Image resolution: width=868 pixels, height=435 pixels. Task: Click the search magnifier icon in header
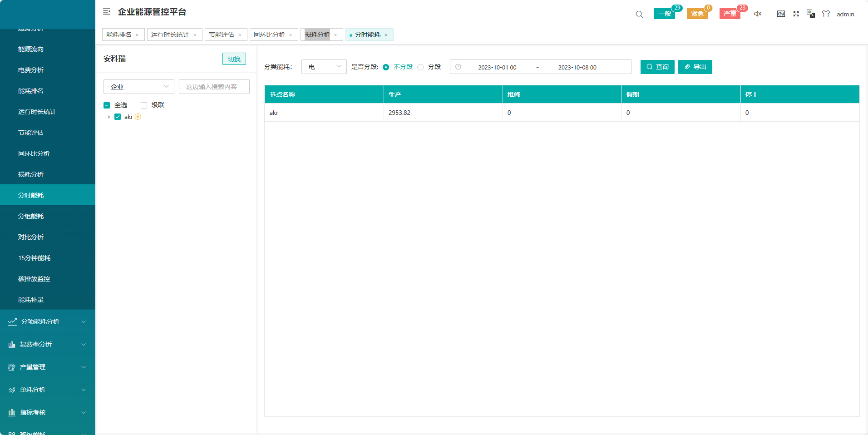[639, 14]
